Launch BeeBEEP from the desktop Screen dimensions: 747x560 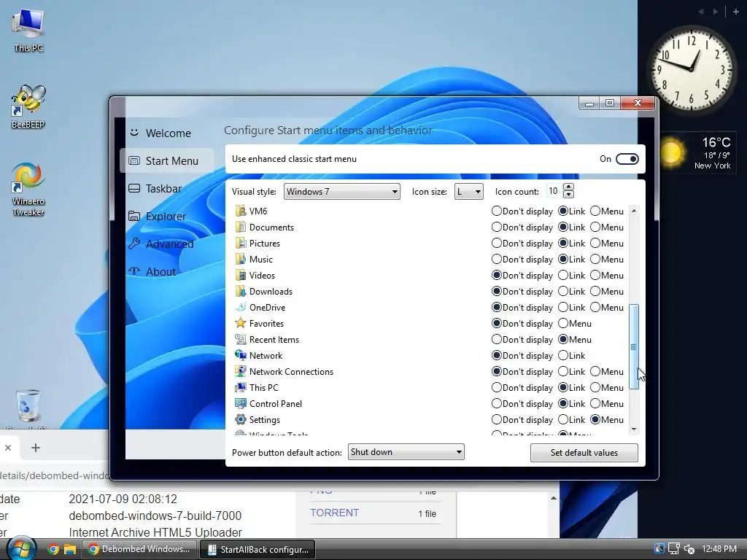28,106
